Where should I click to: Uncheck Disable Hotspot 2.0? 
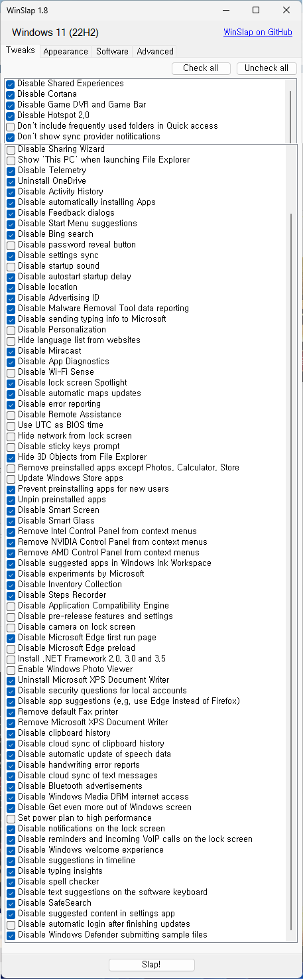(10, 115)
